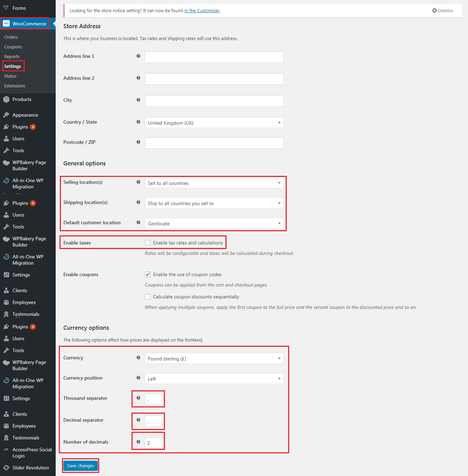The height and width of the screenshot is (476, 468).
Task: Select Settings under the WooCommerce submenu
Action: click(x=13, y=66)
